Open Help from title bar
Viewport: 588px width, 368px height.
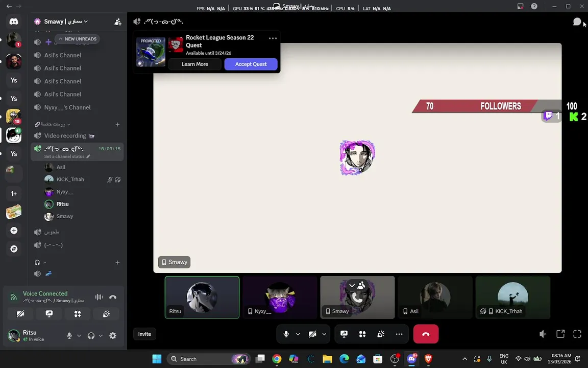click(534, 6)
